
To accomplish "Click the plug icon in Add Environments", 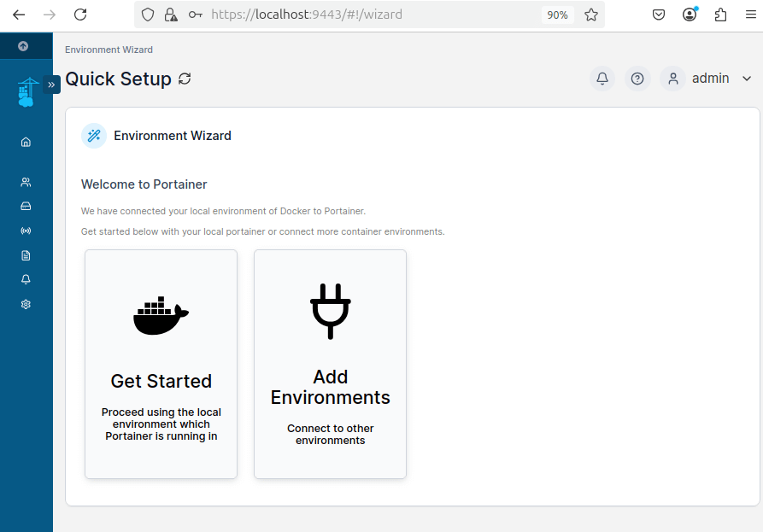I will pos(331,311).
